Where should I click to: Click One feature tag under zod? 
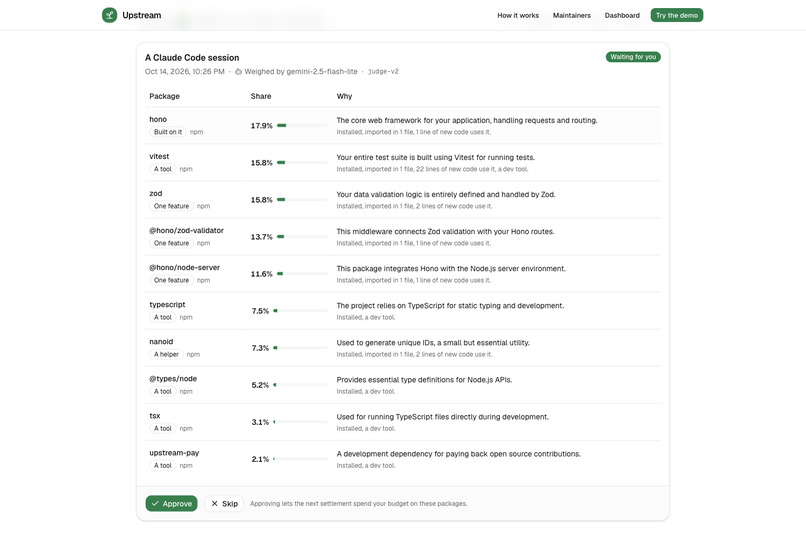pyautogui.click(x=171, y=206)
